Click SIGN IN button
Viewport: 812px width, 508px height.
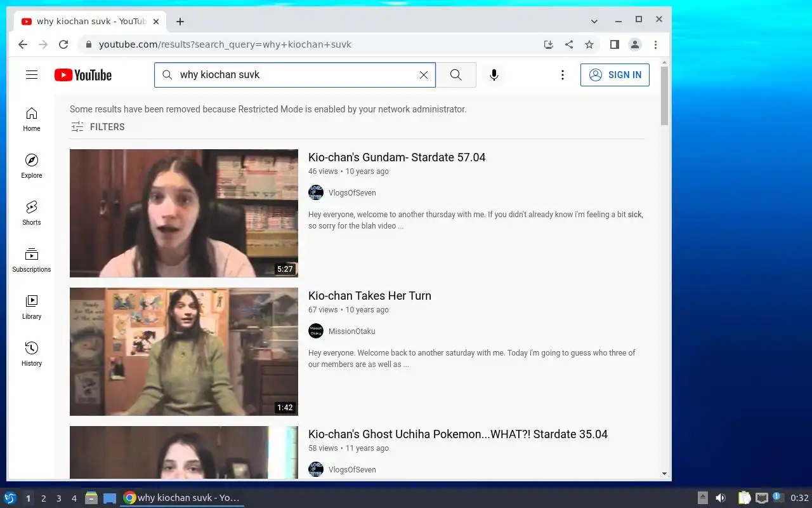[615, 75]
